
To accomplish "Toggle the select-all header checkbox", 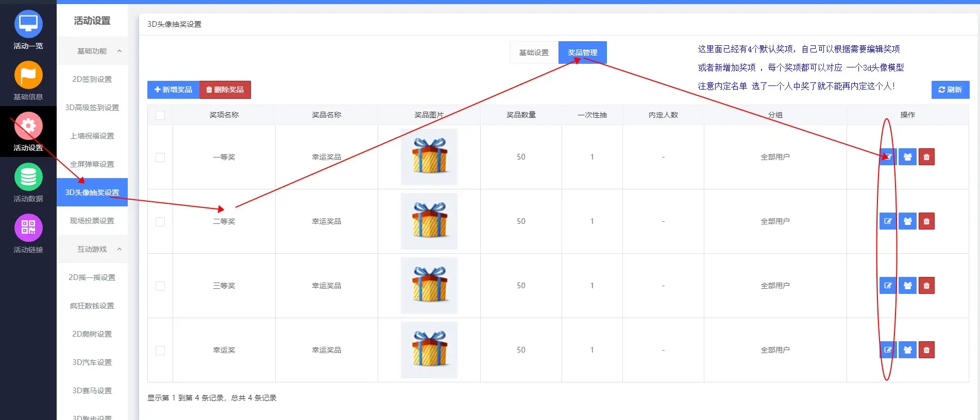I will coord(160,115).
